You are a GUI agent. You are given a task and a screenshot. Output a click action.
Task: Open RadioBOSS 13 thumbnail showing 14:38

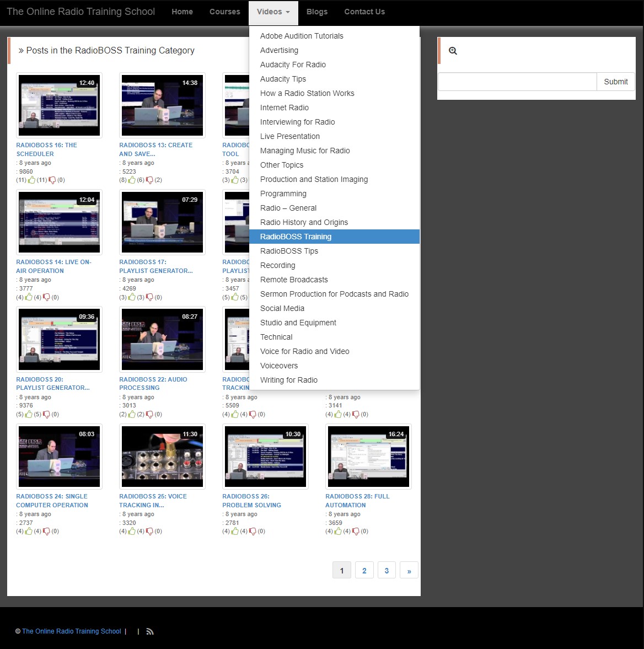click(162, 105)
